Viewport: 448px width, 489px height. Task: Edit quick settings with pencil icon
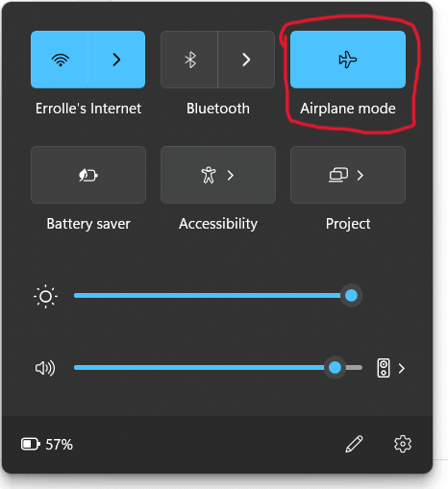(x=354, y=444)
